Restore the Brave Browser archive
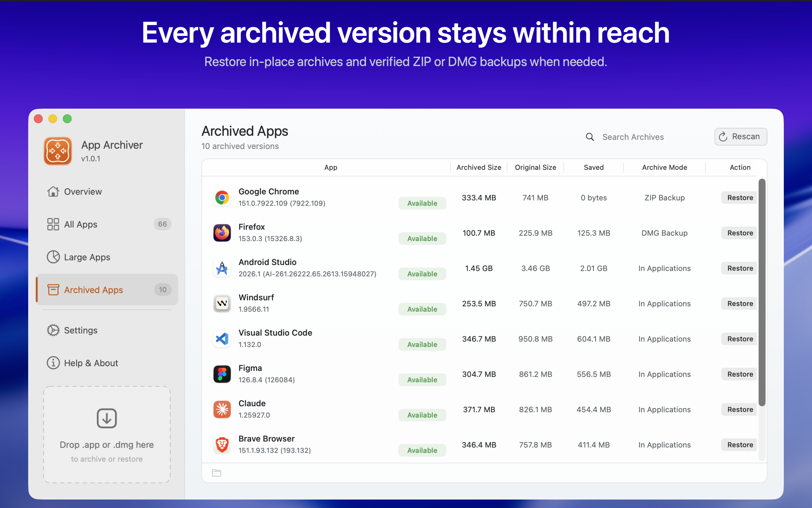The height and width of the screenshot is (508, 812). click(x=739, y=444)
